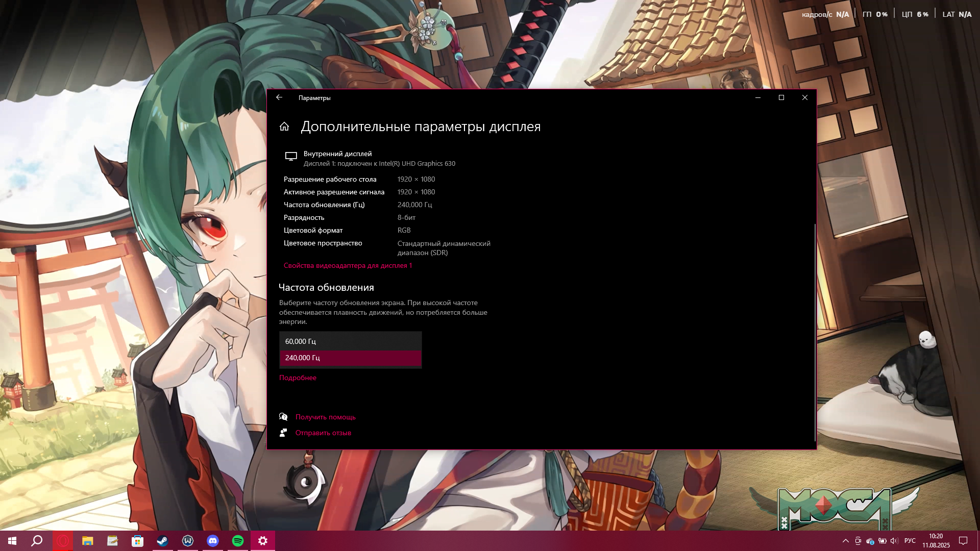This screenshot has height=551, width=980.
Task: Show hidden tray icons with the chevron
Action: [x=846, y=541]
